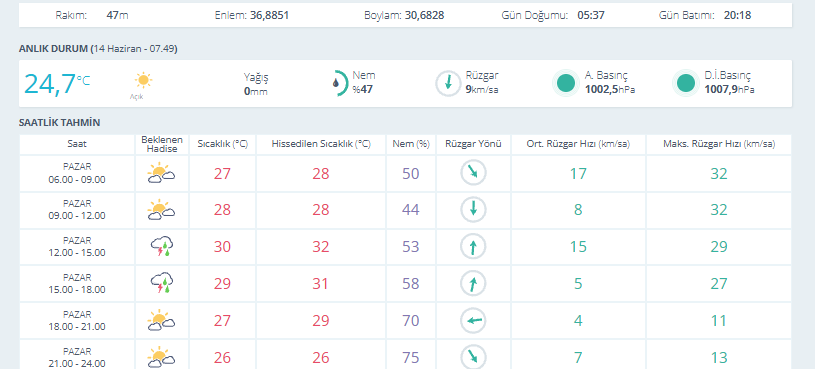This screenshot has height=369, width=815.
Task: Click humidity 58 in 15.00 - 18.00 row
Action: pos(411,284)
